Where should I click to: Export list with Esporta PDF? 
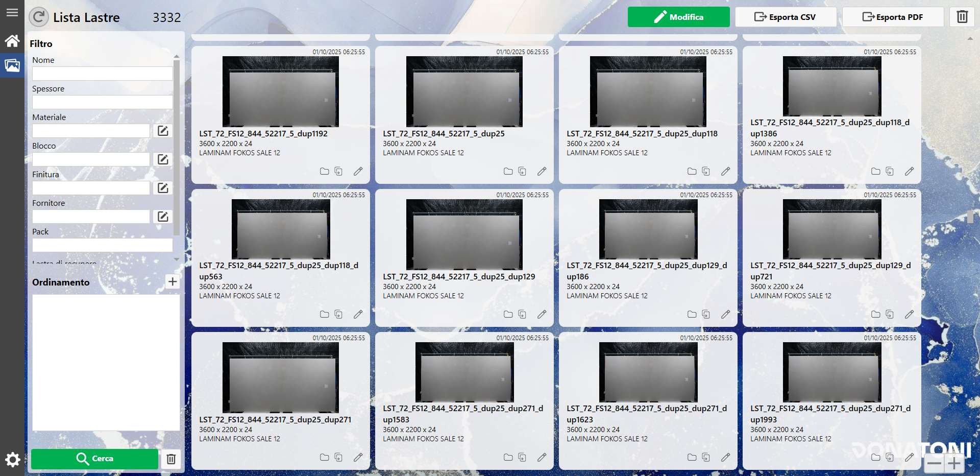[893, 17]
